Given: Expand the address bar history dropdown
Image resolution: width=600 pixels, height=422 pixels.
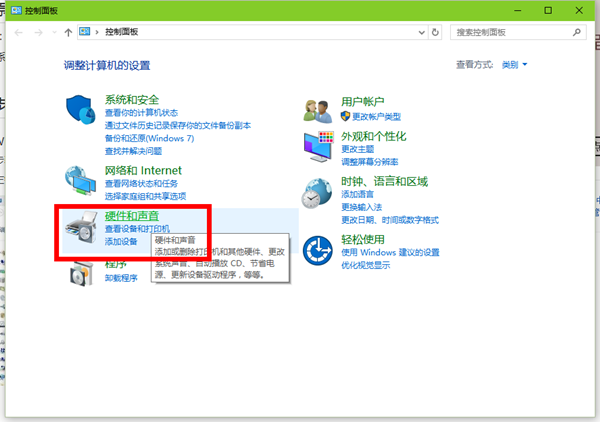Looking at the screenshot, I should [x=421, y=33].
